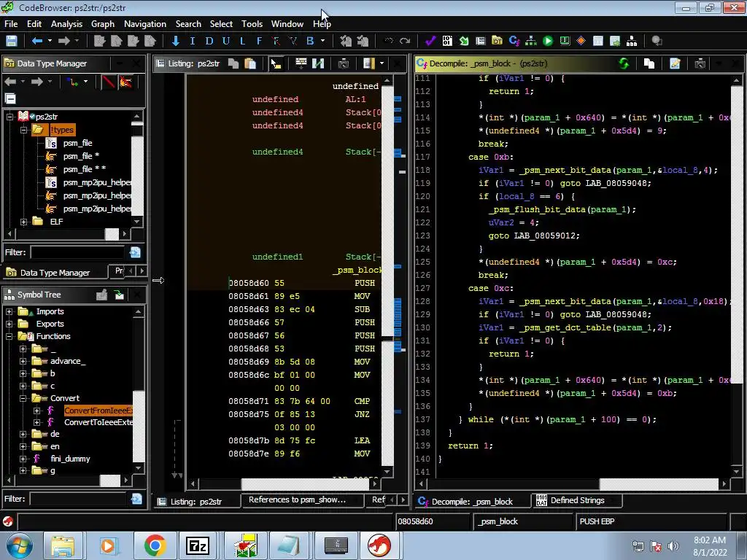Toggle the pointer filter icon in Data Type Manager
Viewport: 747px width, 560px height.
click(x=125, y=82)
